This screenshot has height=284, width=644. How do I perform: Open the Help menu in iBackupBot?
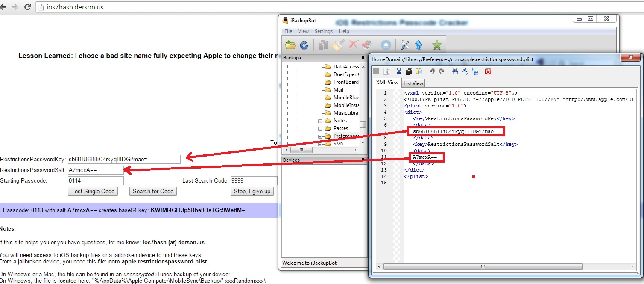point(344,31)
